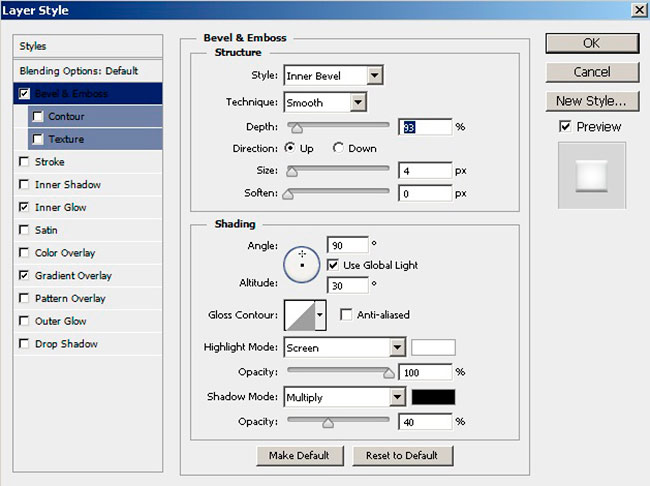The width and height of the screenshot is (650, 486).
Task: Click the Highlight Opacity value field
Action: tap(425, 372)
